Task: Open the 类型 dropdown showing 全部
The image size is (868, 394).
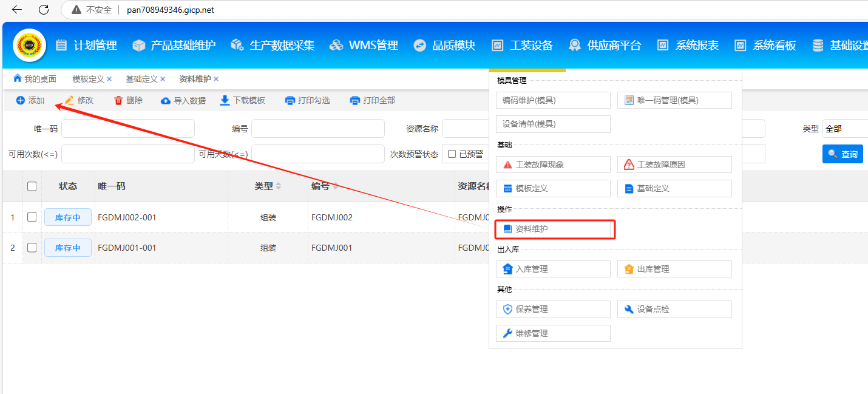Action: (x=845, y=129)
